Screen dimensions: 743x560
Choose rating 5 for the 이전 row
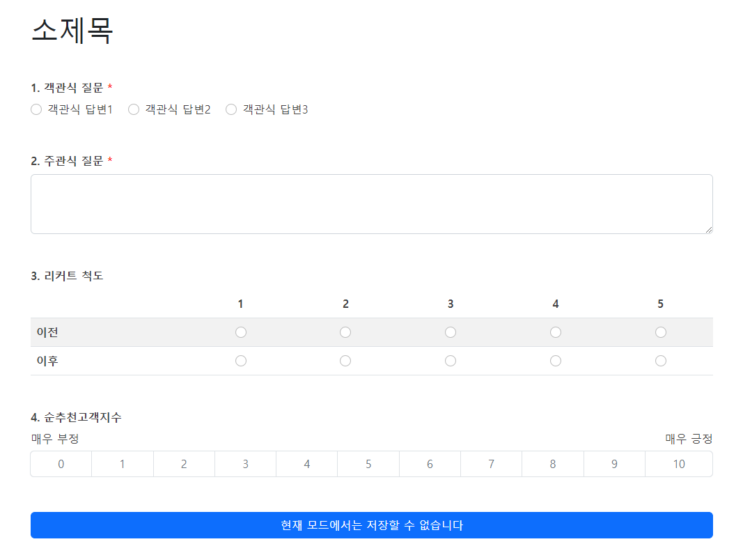click(661, 332)
